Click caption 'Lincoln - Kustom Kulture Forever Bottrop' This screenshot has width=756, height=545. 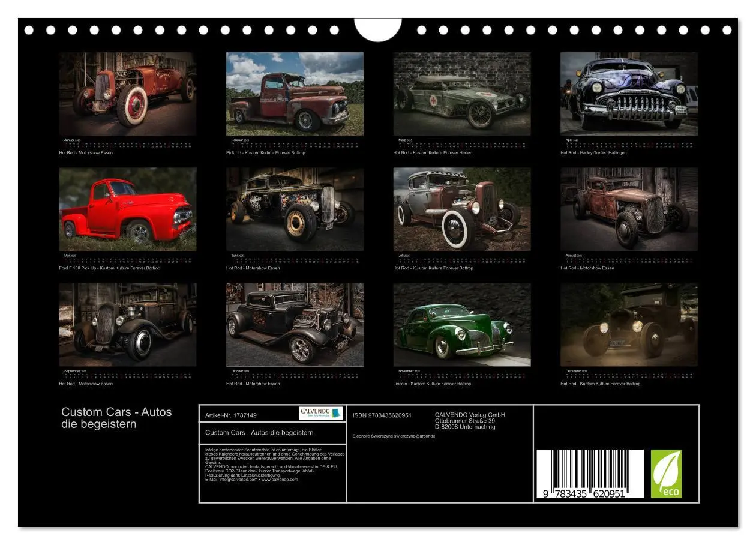point(432,384)
